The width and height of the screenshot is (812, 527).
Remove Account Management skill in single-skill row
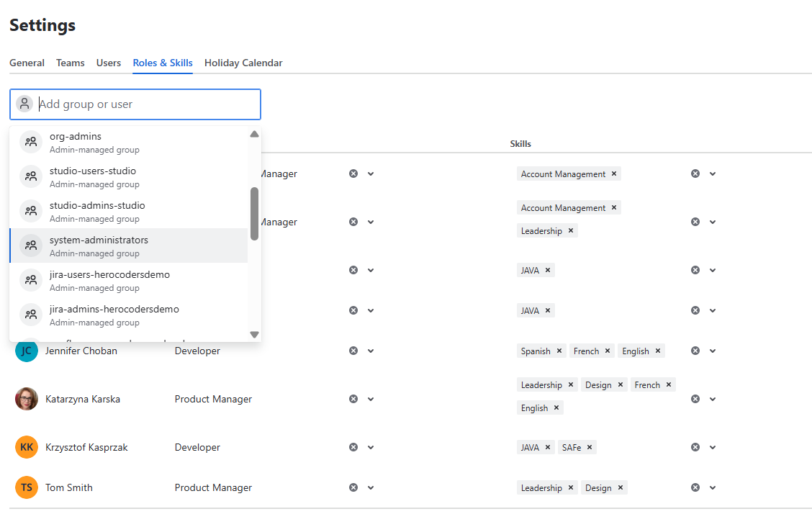[613, 174]
